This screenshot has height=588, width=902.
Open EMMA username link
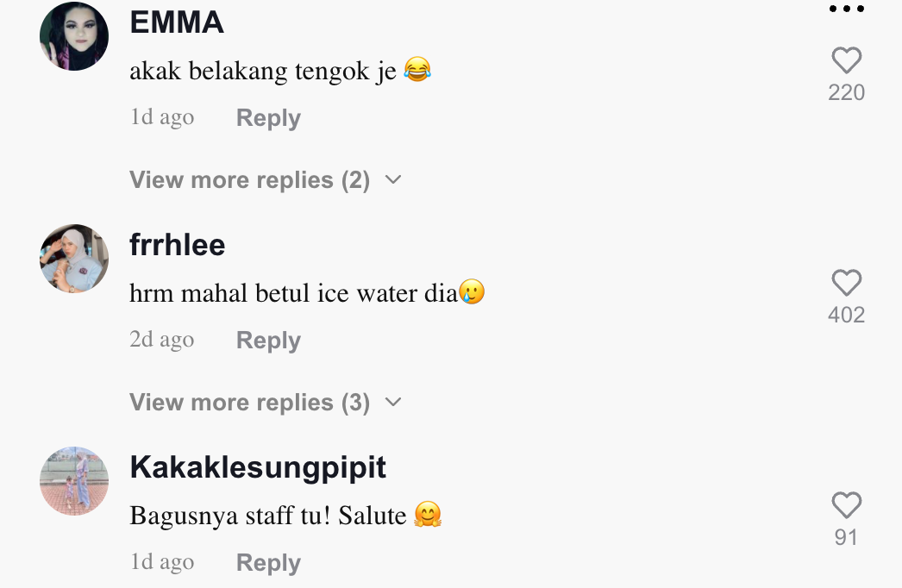177,23
